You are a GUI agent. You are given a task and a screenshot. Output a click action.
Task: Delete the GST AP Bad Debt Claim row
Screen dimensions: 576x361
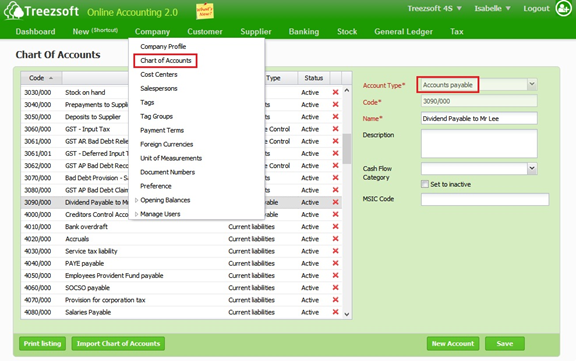pos(335,190)
